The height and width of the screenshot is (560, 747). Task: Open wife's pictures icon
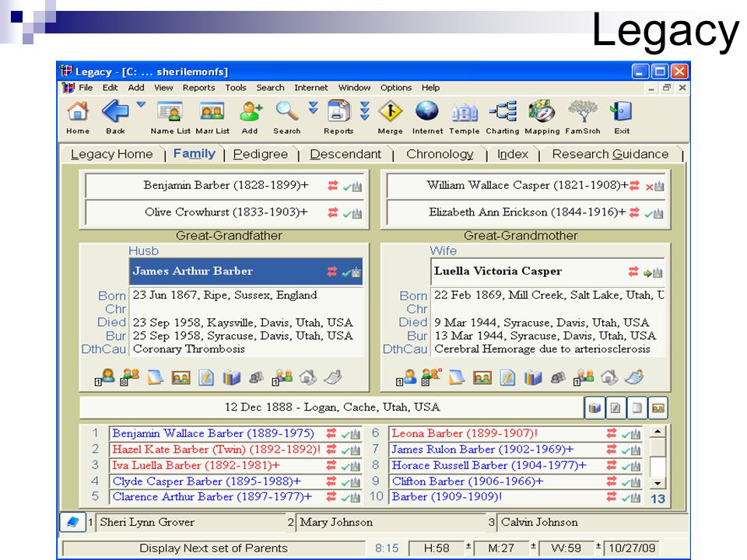pos(482,378)
